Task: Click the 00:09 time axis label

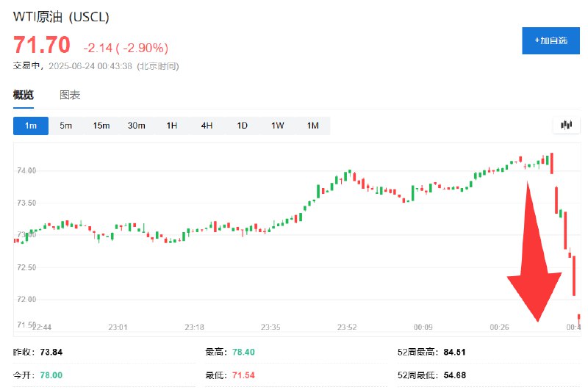Action: tap(423, 327)
